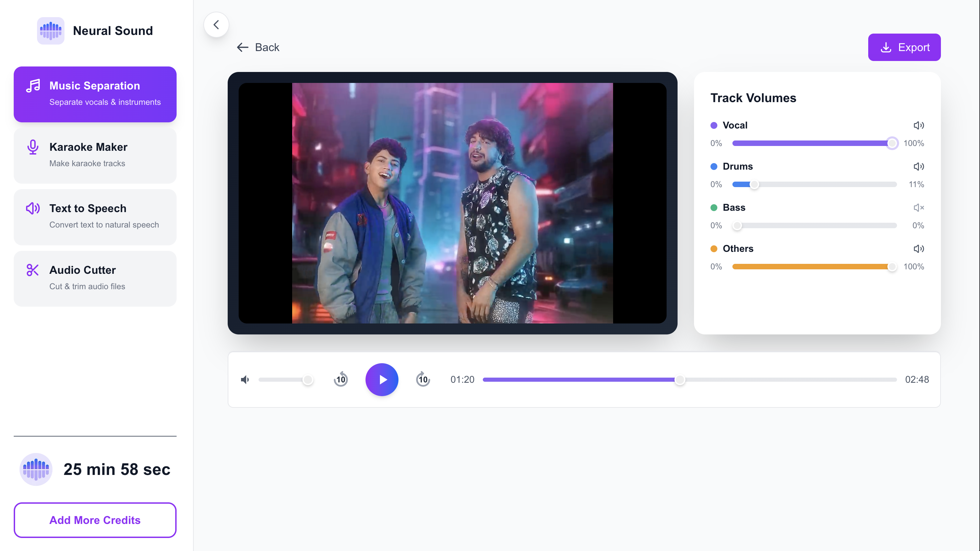
Task: Click the back chevron at top left
Action: [216, 24]
